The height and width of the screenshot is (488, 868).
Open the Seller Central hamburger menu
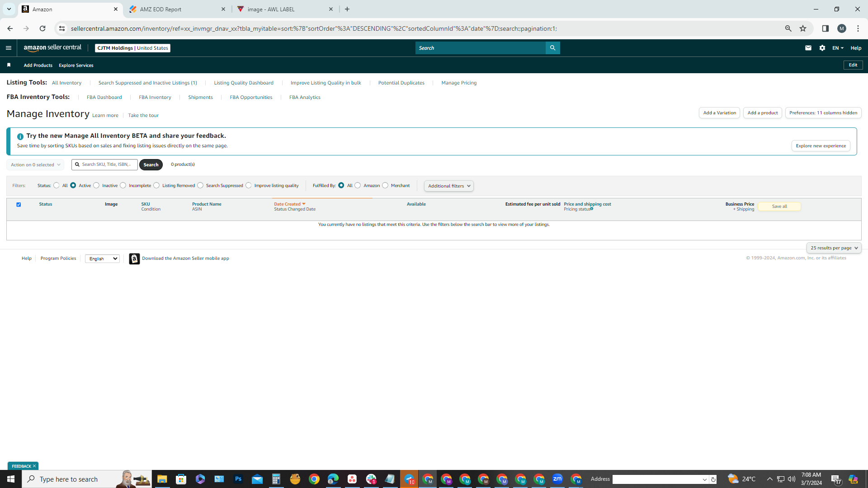pyautogui.click(x=9, y=48)
